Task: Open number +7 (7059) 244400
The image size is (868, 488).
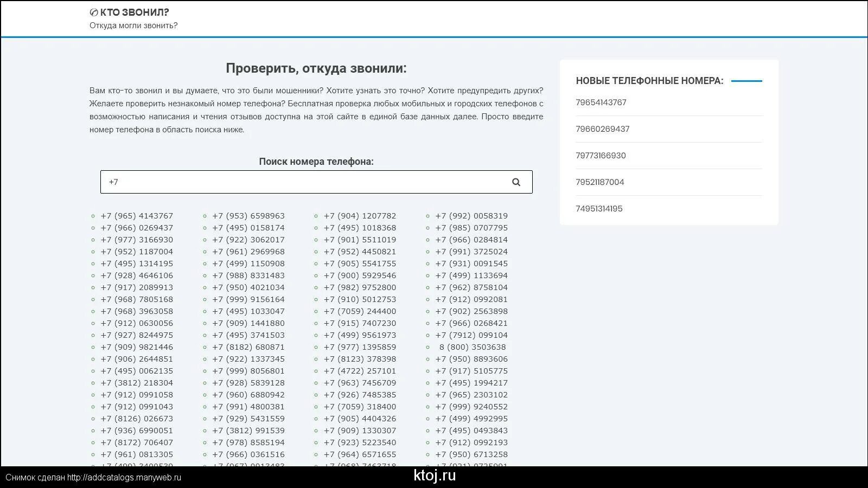Action: coord(360,311)
